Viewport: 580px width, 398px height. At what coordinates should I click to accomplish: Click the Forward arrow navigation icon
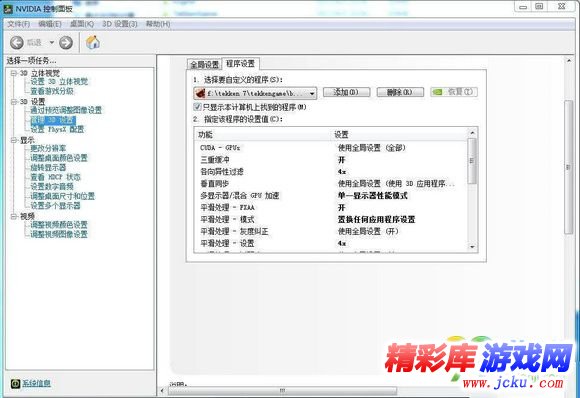(x=66, y=43)
